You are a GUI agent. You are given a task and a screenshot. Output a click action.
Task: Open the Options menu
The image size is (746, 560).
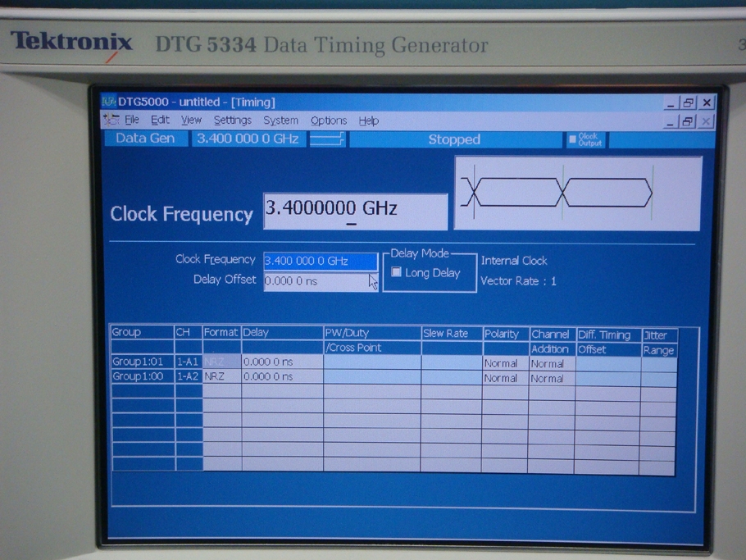click(x=329, y=121)
